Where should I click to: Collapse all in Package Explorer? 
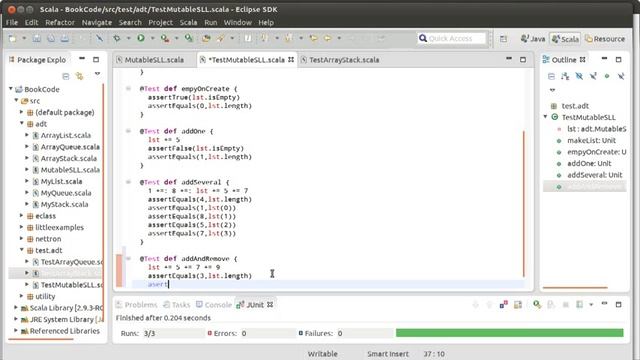(x=66, y=76)
